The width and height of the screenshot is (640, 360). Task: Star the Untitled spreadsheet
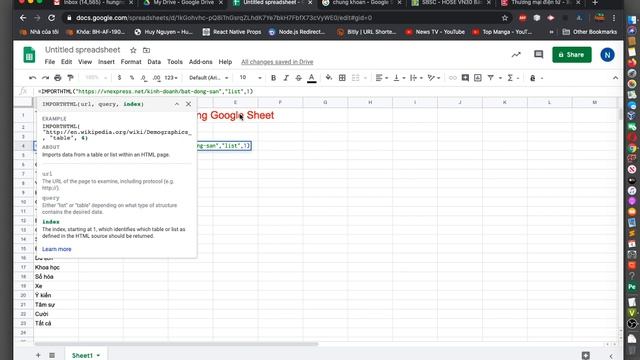(133, 50)
